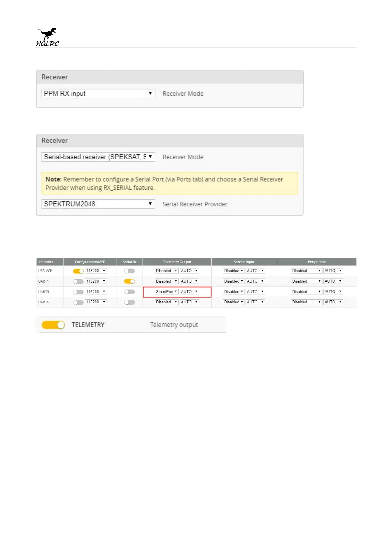
Task: Open UART6 sensor input AUTO baud dropdown
Action: coord(255,302)
